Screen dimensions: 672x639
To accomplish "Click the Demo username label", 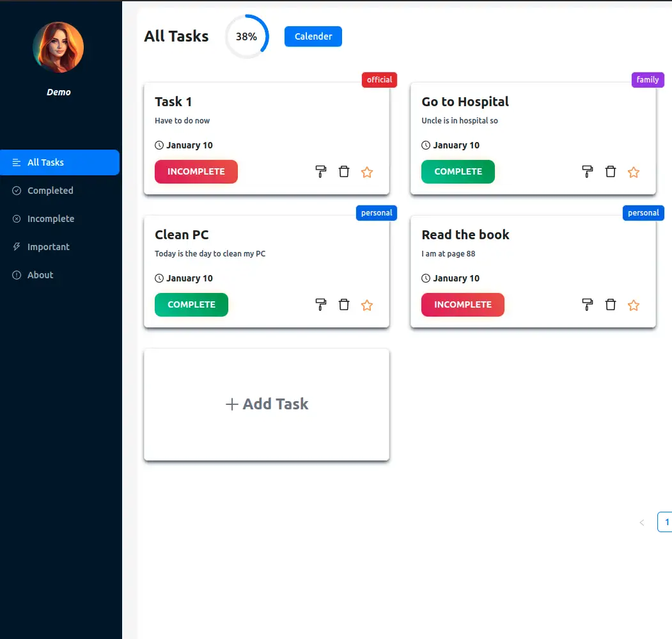I will click(59, 92).
